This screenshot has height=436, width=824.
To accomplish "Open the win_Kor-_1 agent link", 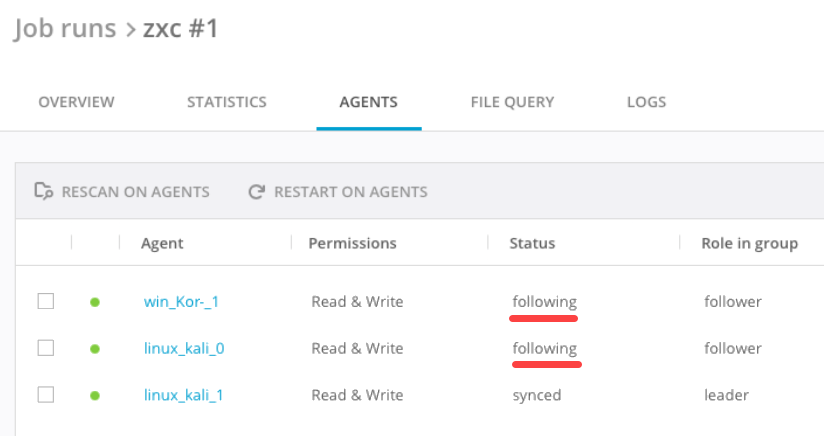I will [x=180, y=302].
